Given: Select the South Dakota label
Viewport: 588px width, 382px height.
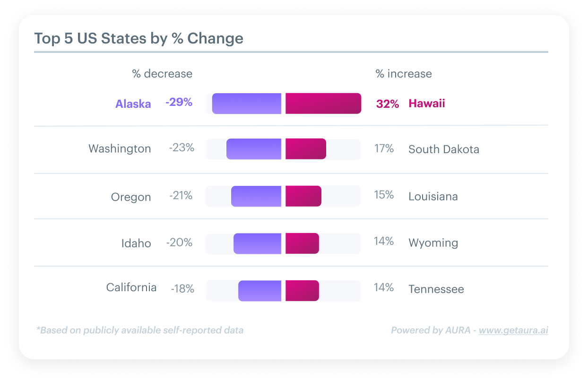Looking at the screenshot, I should [444, 150].
